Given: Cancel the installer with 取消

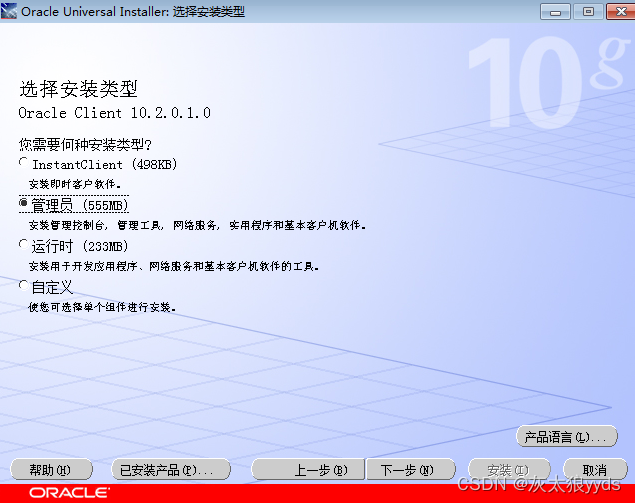Looking at the screenshot, I should [x=595, y=470].
